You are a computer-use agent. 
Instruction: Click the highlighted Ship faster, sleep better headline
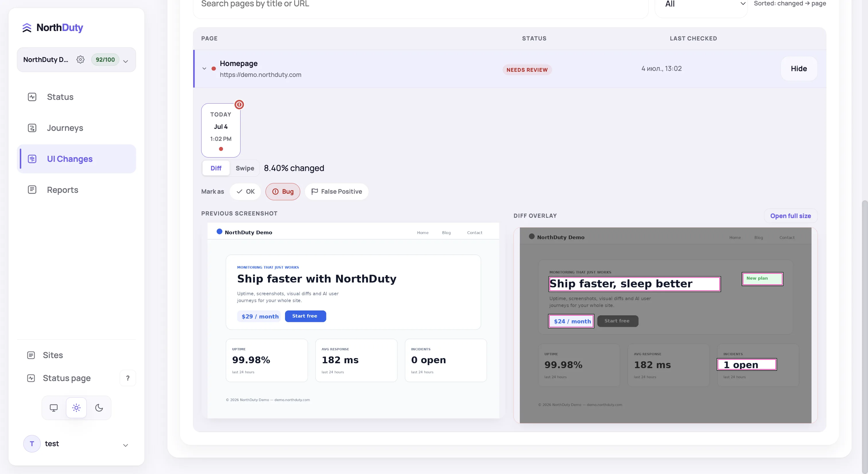pyautogui.click(x=634, y=284)
